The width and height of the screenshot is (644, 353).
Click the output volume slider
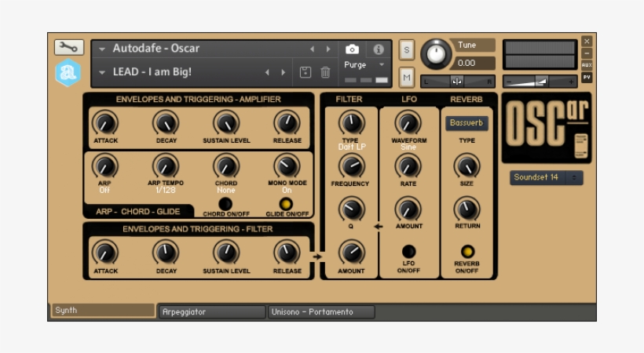[x=540, y=82]
